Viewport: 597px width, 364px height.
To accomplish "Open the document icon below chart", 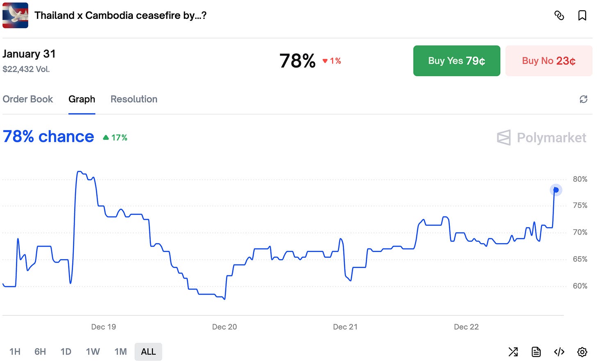I will click(536, 352).
